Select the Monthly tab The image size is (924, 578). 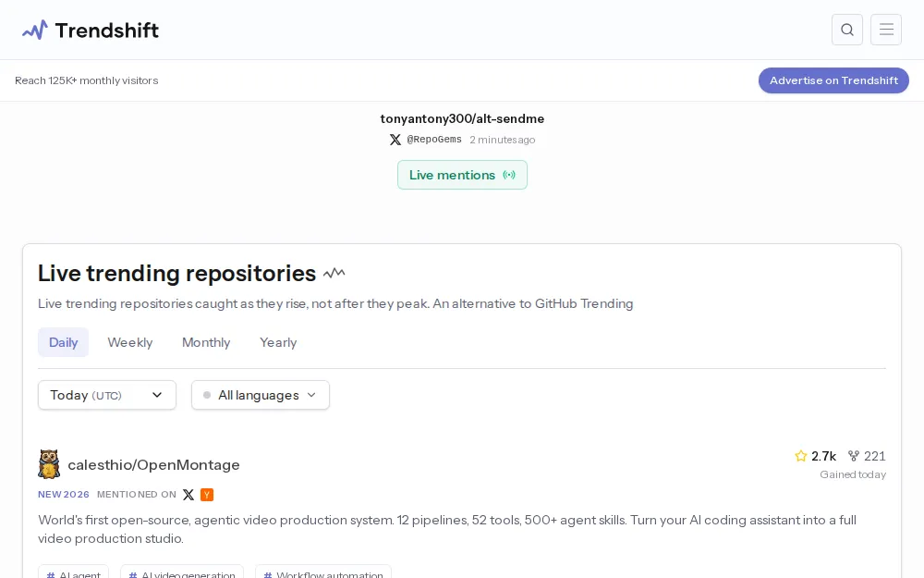point(206,342)
